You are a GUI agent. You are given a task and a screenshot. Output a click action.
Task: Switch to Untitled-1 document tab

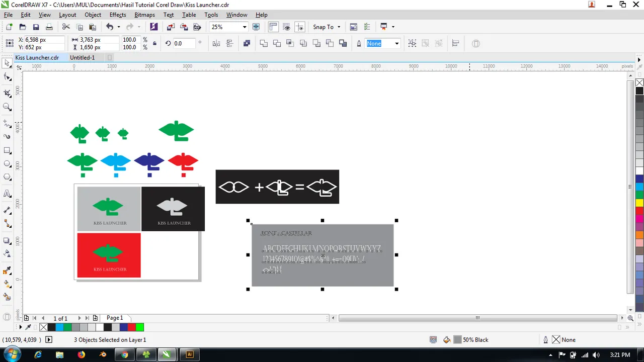(83, 57)
